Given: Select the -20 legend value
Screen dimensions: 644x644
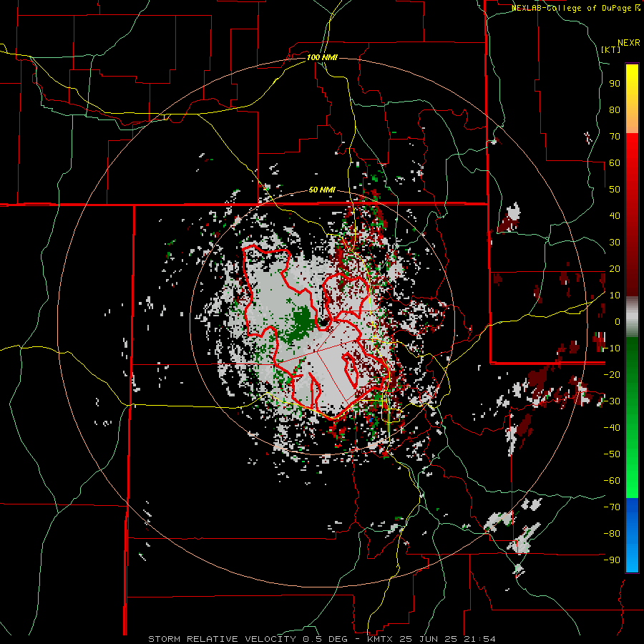Looking at the screenshot, I should pos(612,374).
